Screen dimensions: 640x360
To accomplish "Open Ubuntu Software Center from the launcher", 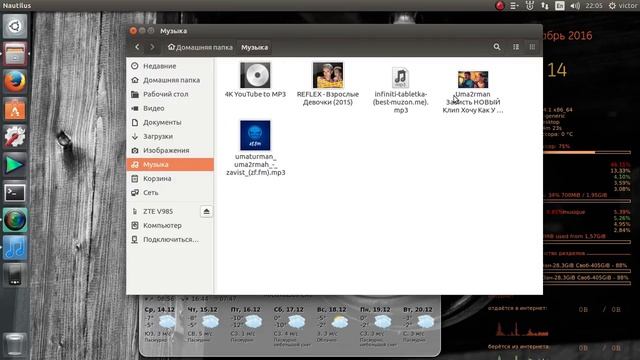I will pyautogui.click(x=15, y=109).
